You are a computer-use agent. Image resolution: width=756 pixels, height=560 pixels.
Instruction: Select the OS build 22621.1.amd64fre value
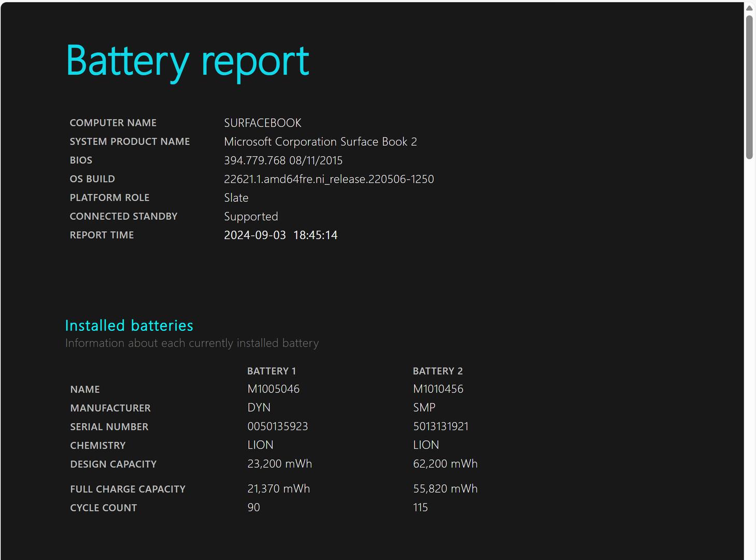click(x=329, y=179)
